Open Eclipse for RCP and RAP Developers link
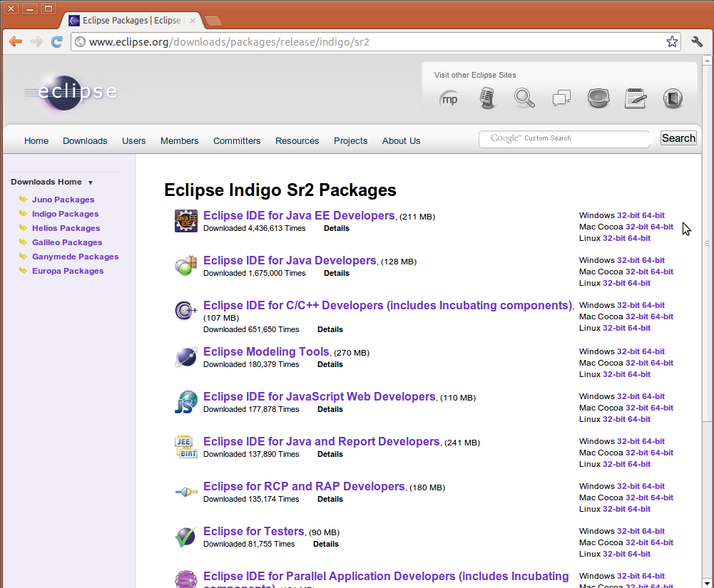This screenshot has height=588, width=714. [304, 487]
